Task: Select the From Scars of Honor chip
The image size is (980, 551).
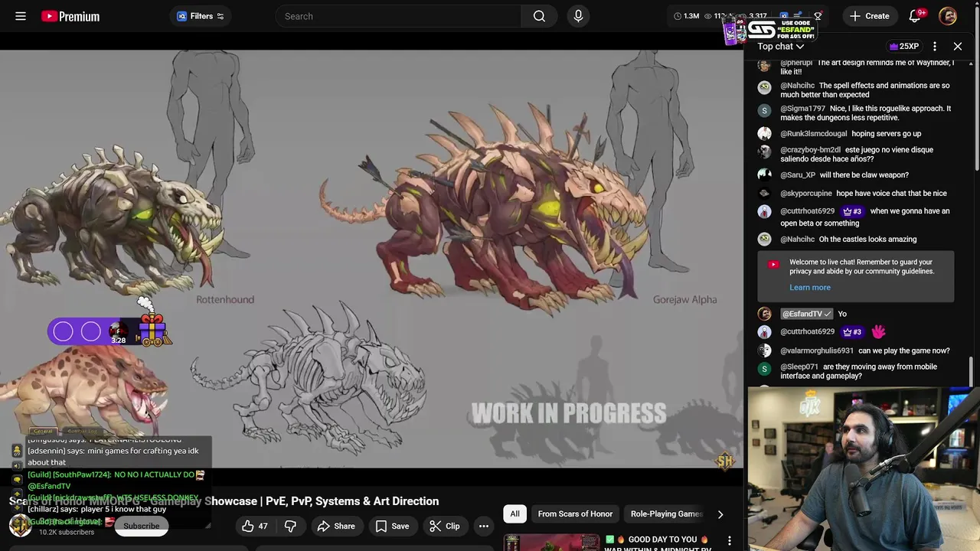Action: 575,514
